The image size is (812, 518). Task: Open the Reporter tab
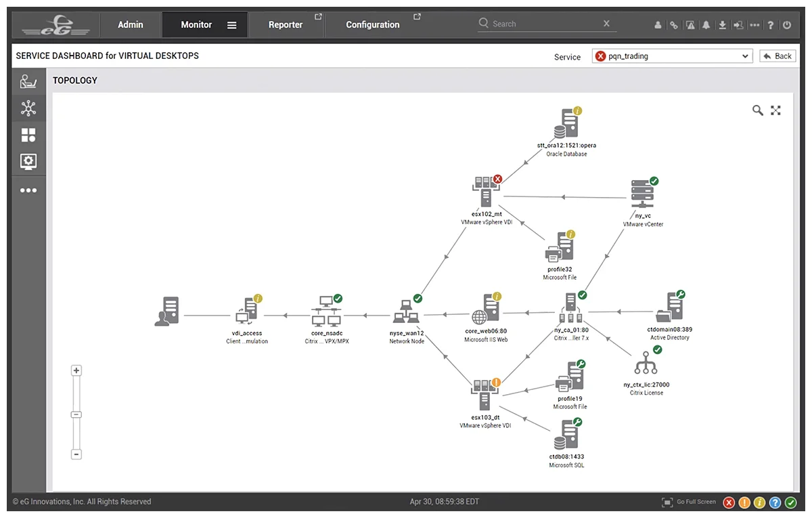tap(286, 25)
